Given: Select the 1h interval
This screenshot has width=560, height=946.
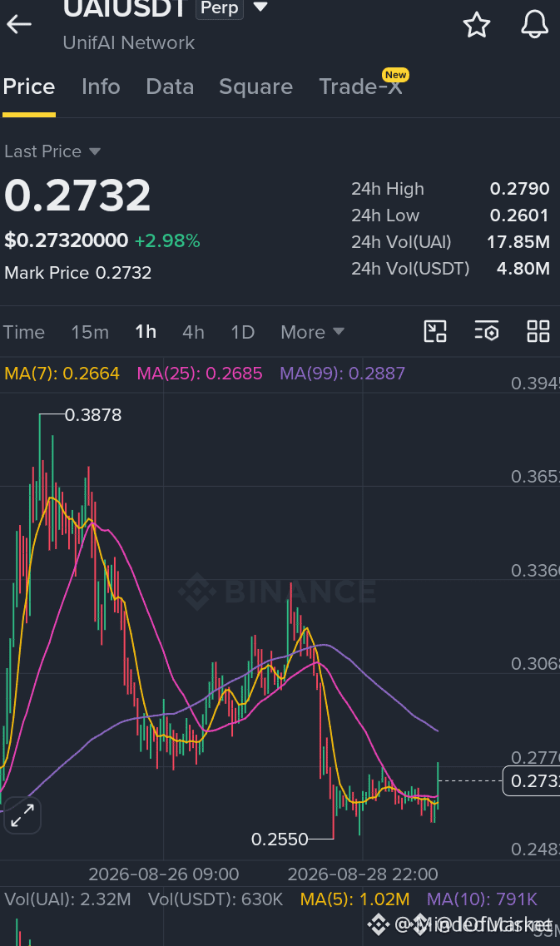Looking at the screenshot, I should point(146,332).
